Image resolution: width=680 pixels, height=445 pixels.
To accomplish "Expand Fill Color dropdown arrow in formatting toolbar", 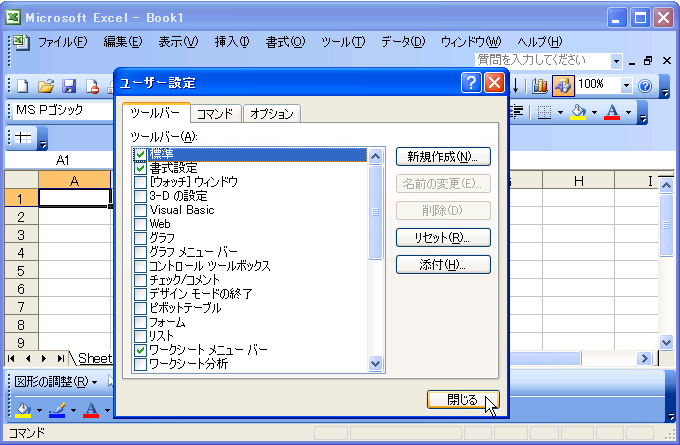I will (x=594, y=112).
